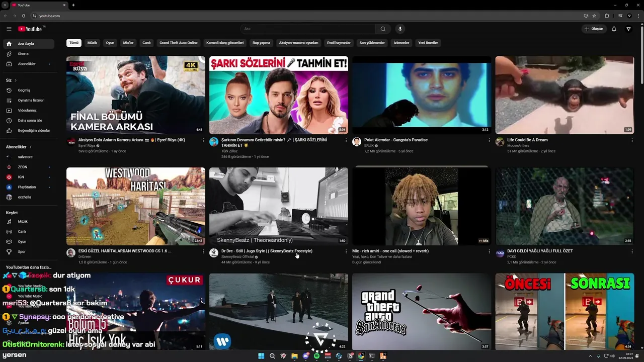Go to Shorts in the sidebar

(28, 54)
